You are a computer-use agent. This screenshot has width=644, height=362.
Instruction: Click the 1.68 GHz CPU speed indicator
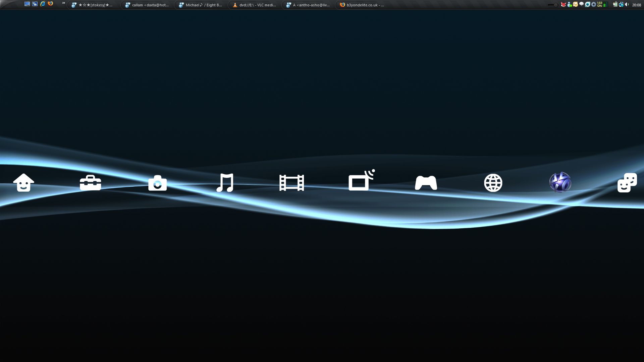600,4
